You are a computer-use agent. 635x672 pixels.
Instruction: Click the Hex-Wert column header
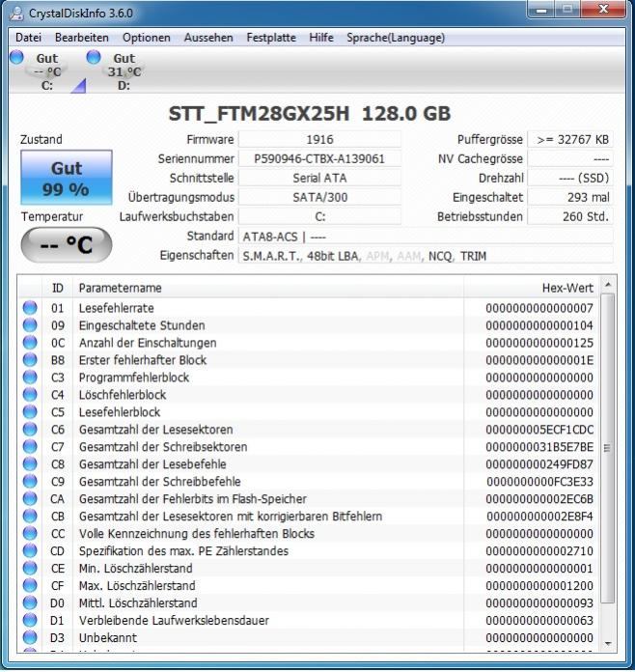[532, 288]
